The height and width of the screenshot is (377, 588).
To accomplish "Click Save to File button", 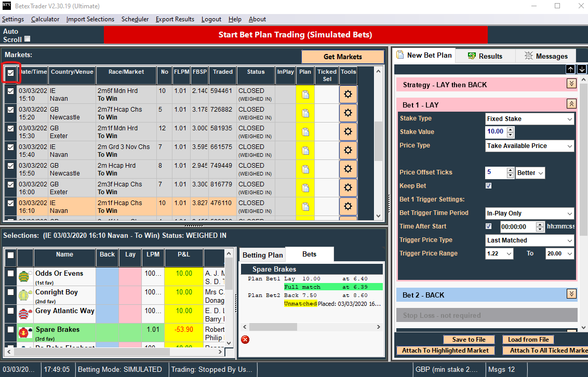I will [x=469, y=340].
